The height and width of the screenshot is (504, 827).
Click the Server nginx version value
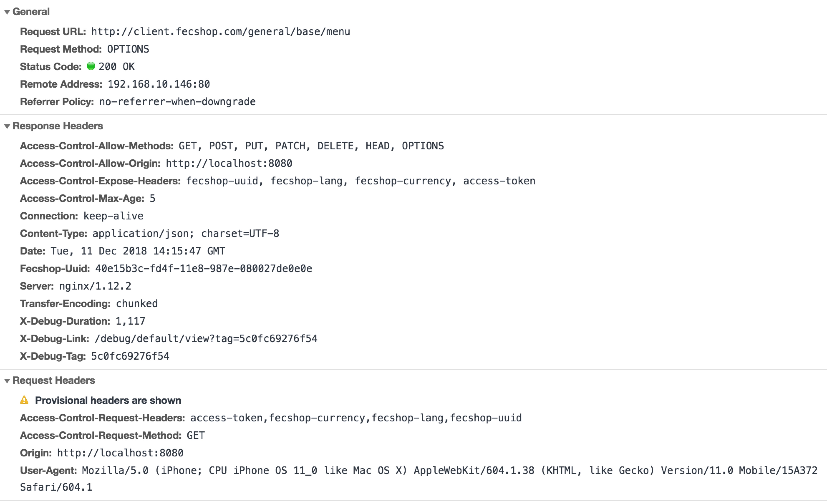pos(95,286)
